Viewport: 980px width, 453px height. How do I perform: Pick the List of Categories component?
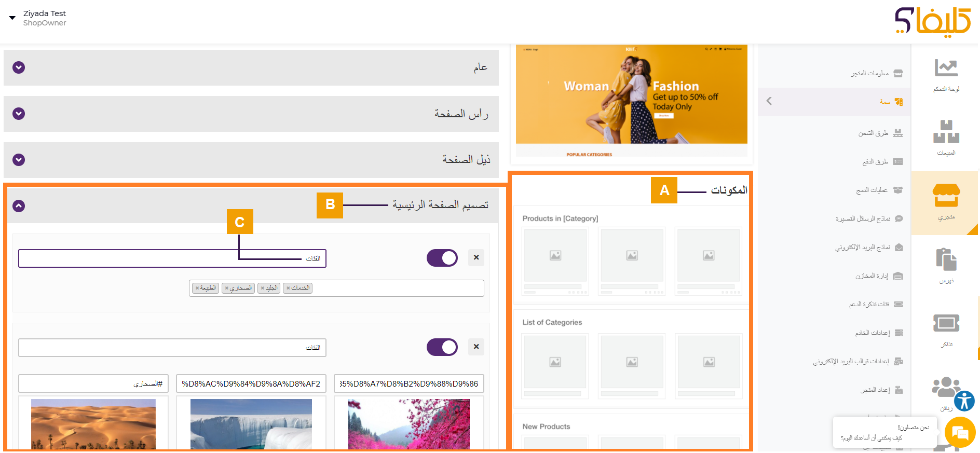(631, 359)
